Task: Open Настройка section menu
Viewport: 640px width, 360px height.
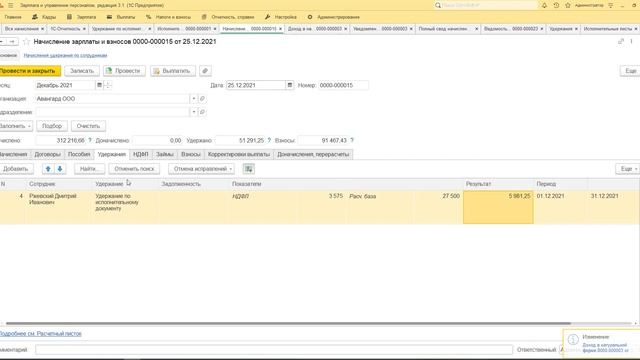Action: click(281, 17)
